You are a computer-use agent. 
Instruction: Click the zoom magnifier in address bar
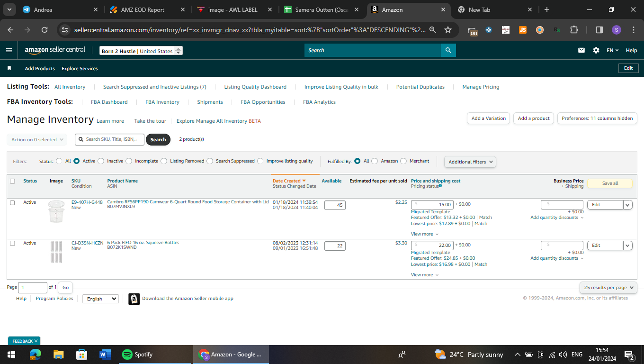(432, 30)
